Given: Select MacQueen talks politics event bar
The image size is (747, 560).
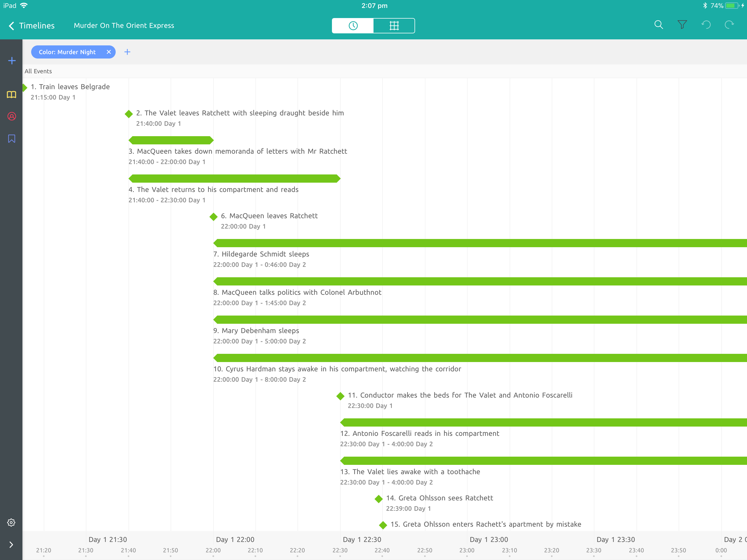Looking at the screenshot, I should (x=480, y=281).
